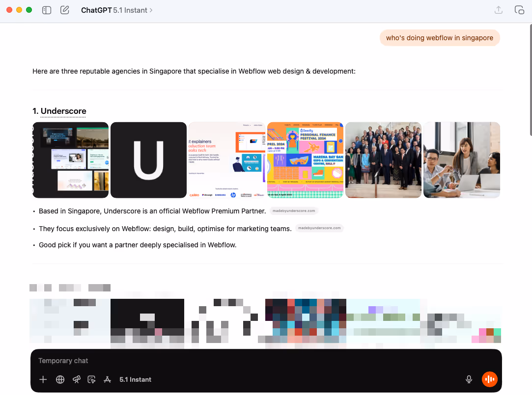Visit the madebyunderscore.com source link
532x395 pixels.
click(x=319, y=228)
